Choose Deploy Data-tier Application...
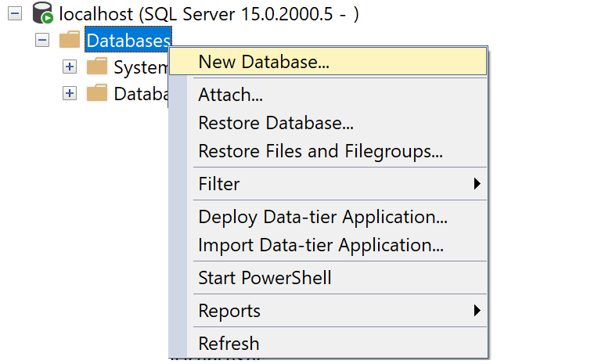Screen dimensions: 605x364 [322, 217]
